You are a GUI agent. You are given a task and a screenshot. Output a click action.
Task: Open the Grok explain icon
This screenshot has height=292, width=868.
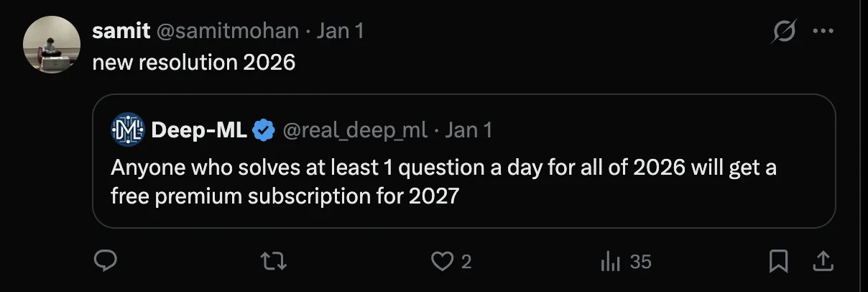tap(782, 32)
